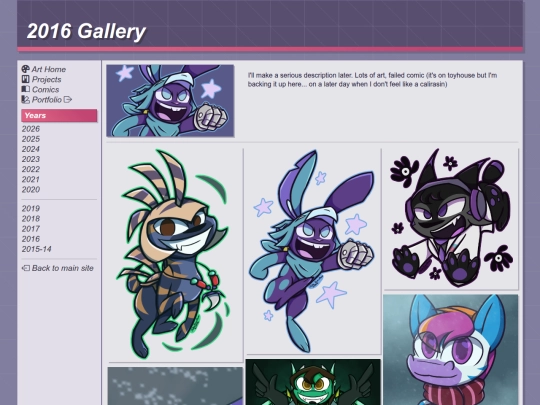
Task: Open the 2026 gallery year
Action: pyautogui.click(x=31, y=129)
